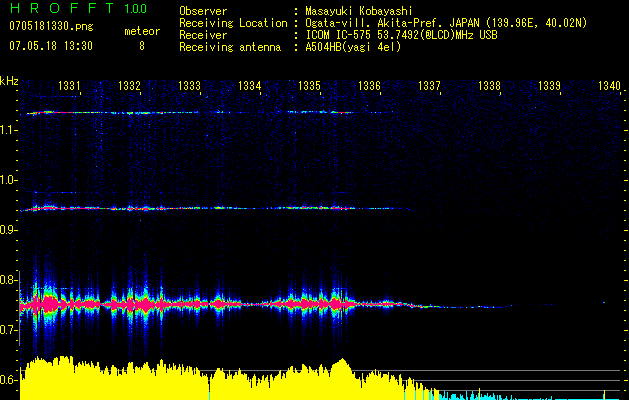This screenshot has width=629, height=400.
Task: Click the A504HB(yagi 4el) antenna text
Action: pos(353,47)
